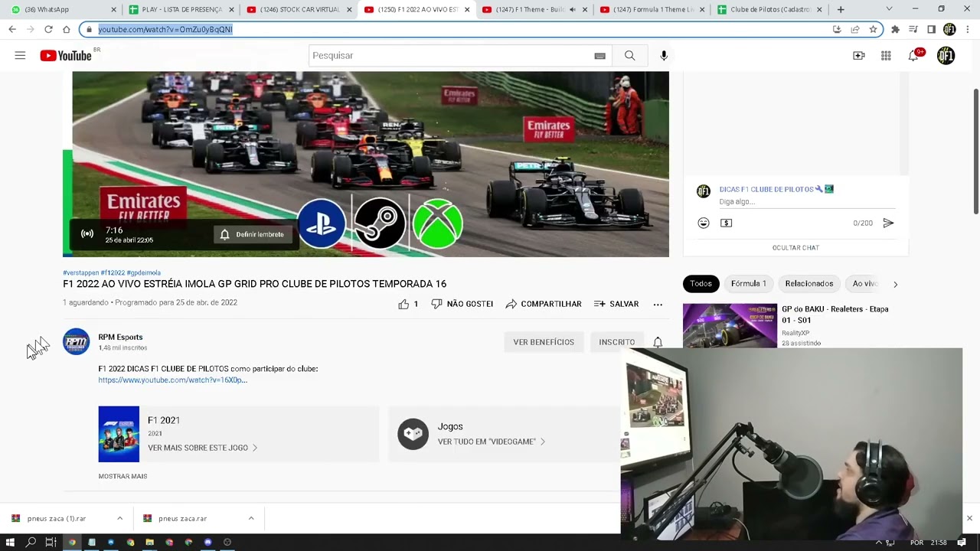980x551 pixels.
Task: Type in the Diga algo chat field
Action: coord(807,201)
